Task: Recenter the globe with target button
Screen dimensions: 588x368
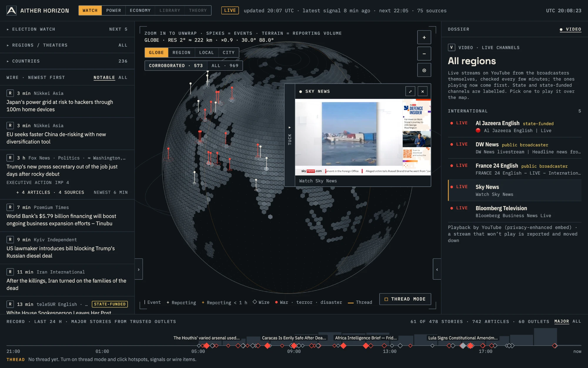Action: coord(424,70)
